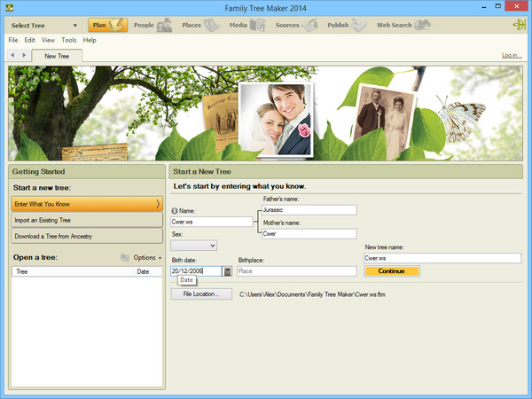Open the Media workspace
The image size is (532, 399).
tap(246, 25)
